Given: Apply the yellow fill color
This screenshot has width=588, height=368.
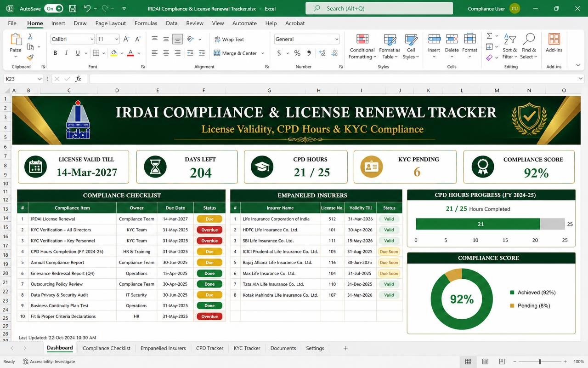Looking at the screenshot, I should pyautogui.click(x=113, y=53).
